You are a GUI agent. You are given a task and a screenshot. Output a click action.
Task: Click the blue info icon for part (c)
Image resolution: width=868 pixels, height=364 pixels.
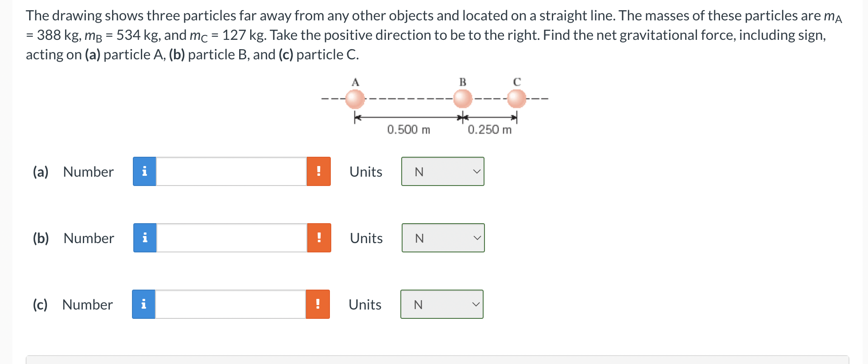coord(143,304)
